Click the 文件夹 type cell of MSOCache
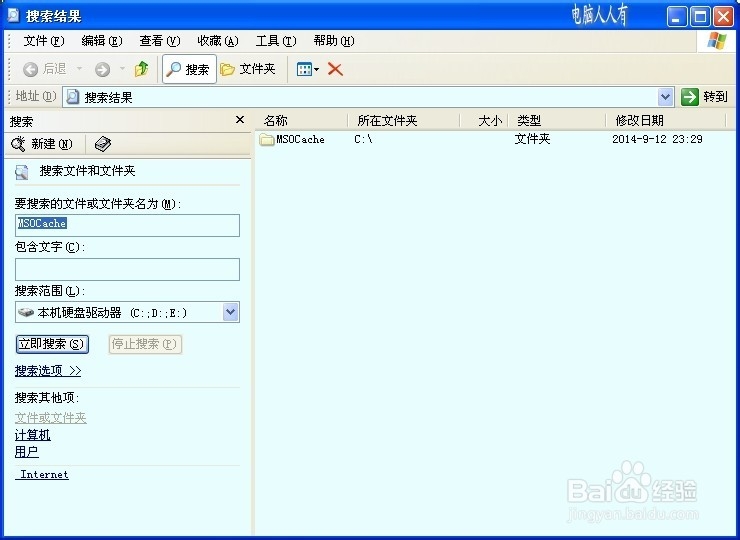This screenshot has height=540, width=740. click(x=532, y=139)
